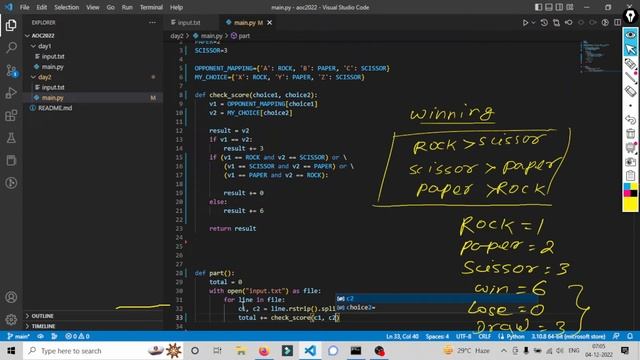Open Explorer more actions ellipsis
Screen dimensions: 640x360
(152, 23)
